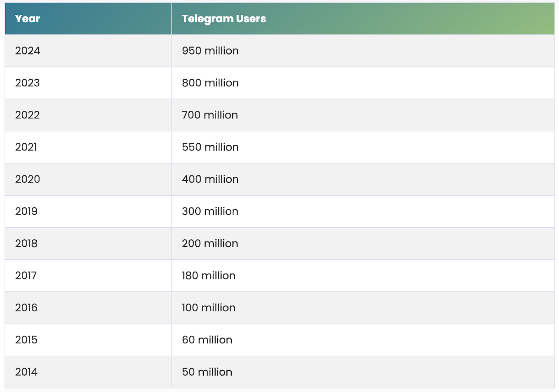Click the 400 million users cell
Image resolution: width=559 pixels, height=392 pixels.
click(x=210, y=179)
